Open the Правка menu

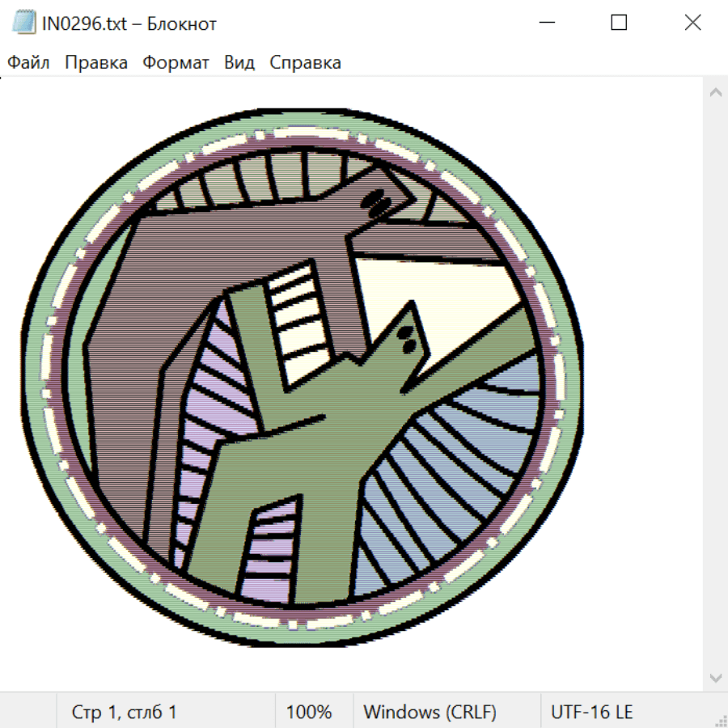click(x=96, y=63)
